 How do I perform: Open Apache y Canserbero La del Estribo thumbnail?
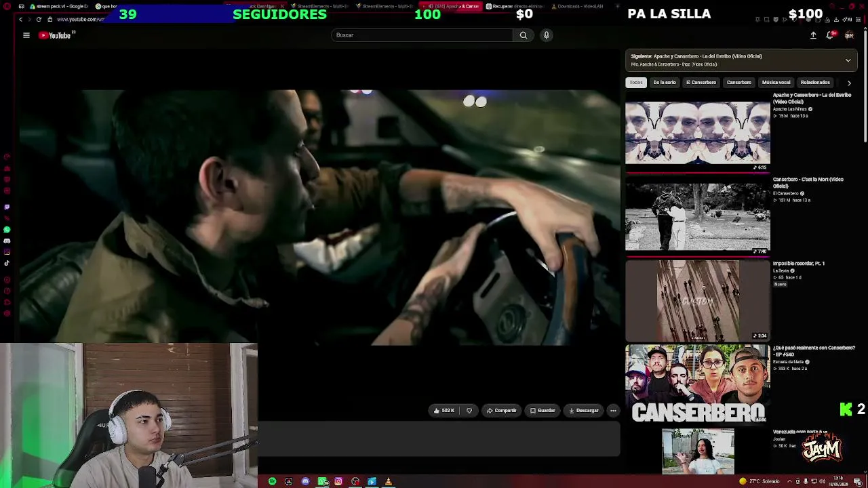point(698,133)
